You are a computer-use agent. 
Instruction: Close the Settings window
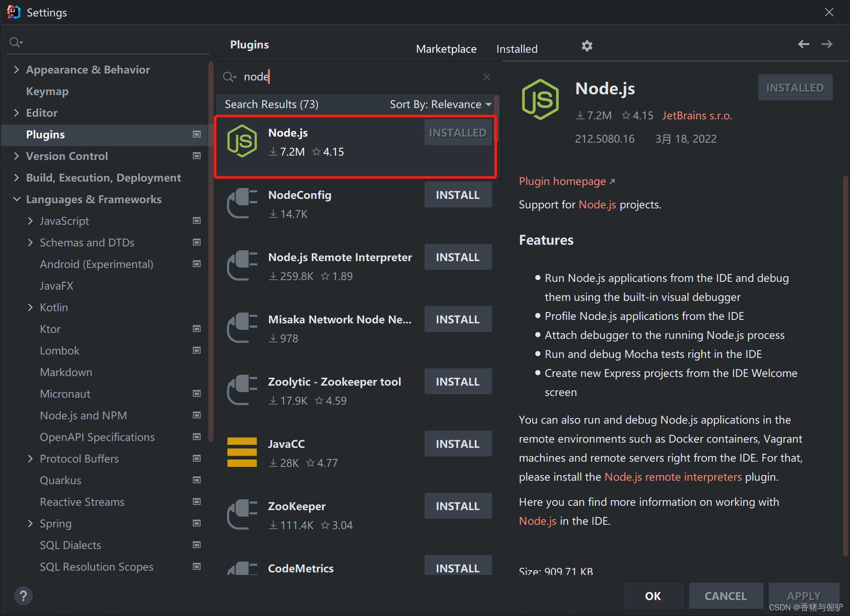click(829, 12)
